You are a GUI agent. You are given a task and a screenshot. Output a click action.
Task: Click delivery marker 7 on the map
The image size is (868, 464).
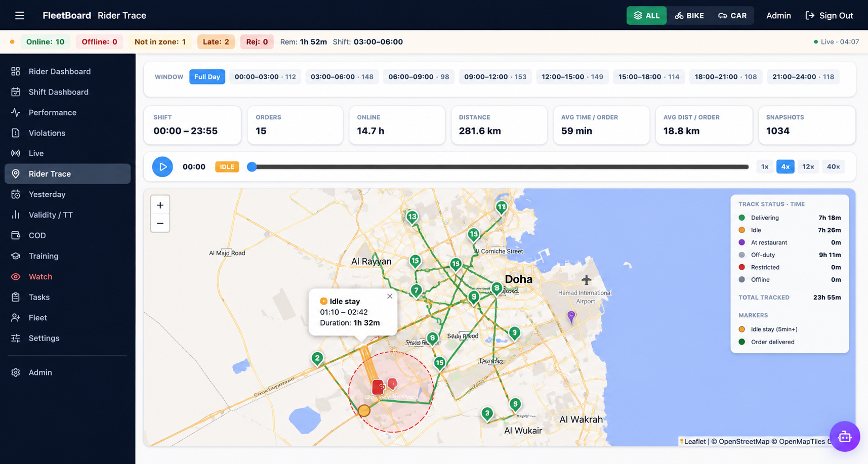pyautogui.click(x=416, y=290)
